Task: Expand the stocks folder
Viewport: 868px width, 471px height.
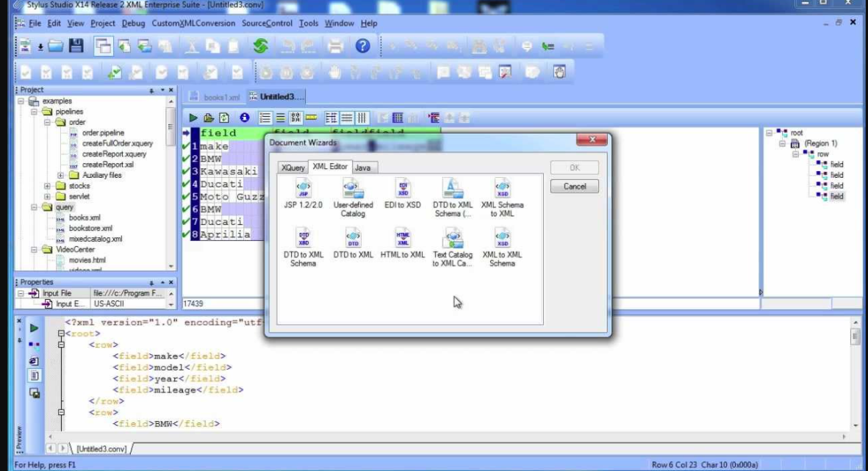Action: click(x=48, y=186)
